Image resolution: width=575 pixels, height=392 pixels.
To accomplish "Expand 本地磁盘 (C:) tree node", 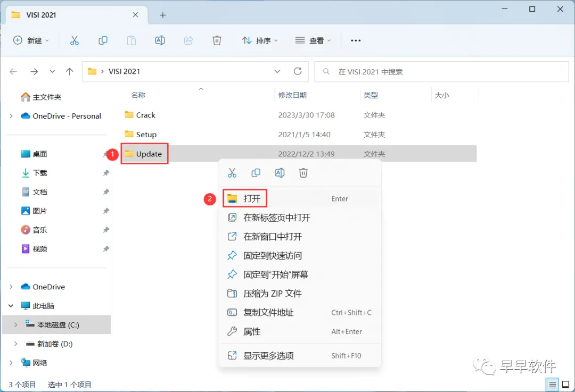I will click(x=15, y=324).
